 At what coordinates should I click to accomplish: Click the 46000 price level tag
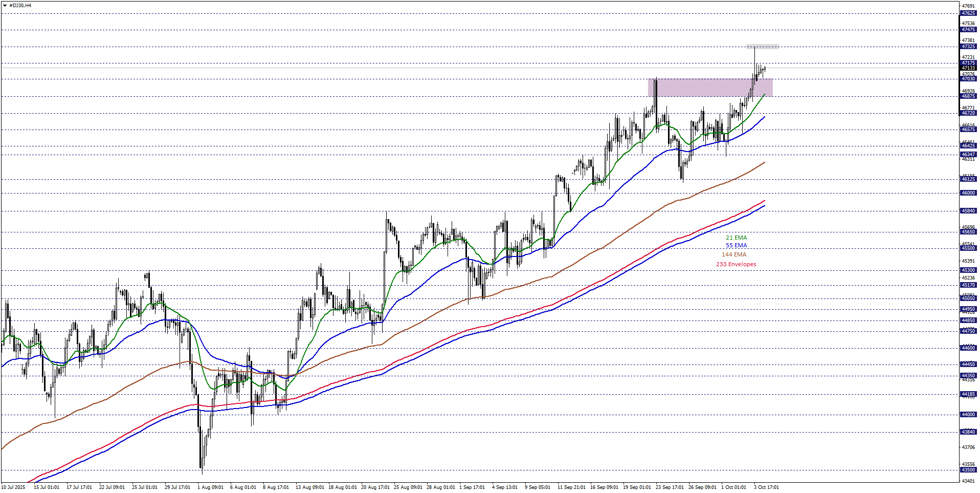tap(968, 193)
